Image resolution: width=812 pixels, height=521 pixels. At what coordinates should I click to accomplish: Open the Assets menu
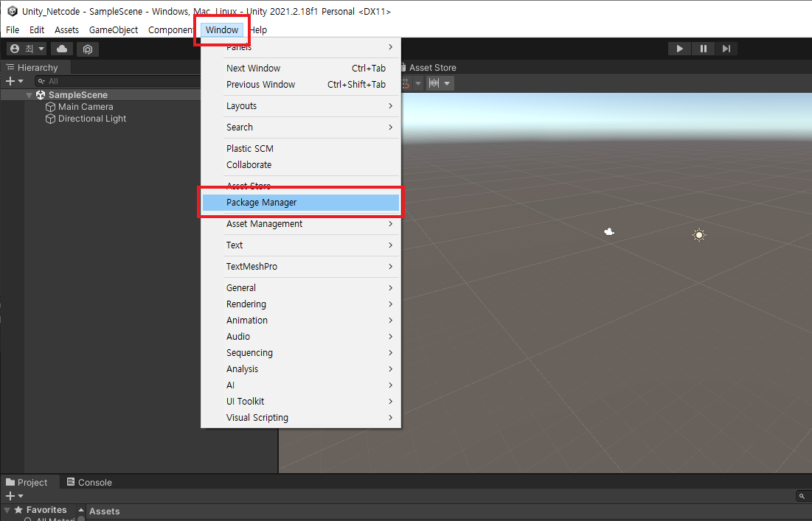click(67, 30)
